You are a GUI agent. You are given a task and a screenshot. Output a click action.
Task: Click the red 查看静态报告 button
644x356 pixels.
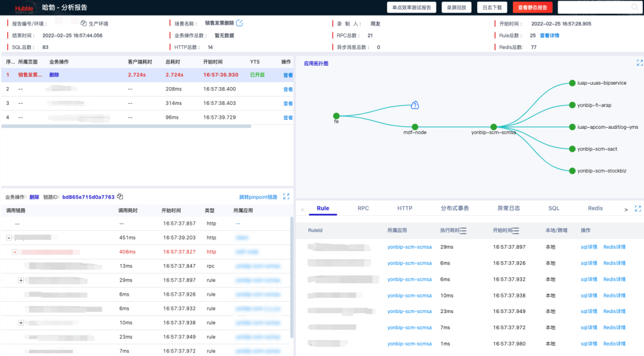point(532,7)
